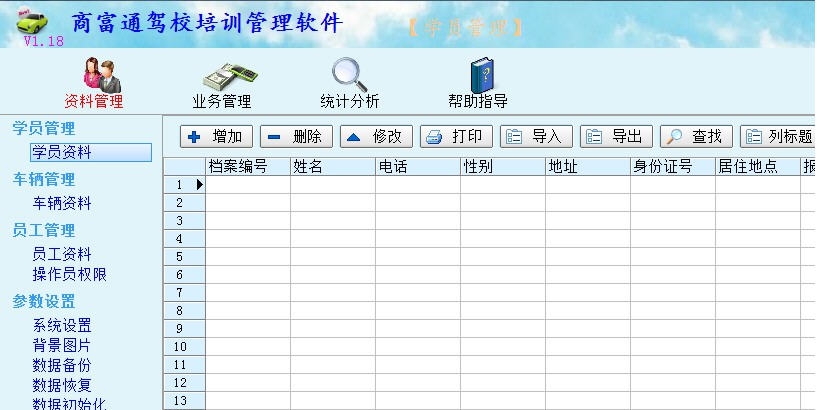The height and width of the screenshot is (410, 817).
Task: Click the 居住地点 column header
Action: [x=758, y=167]
